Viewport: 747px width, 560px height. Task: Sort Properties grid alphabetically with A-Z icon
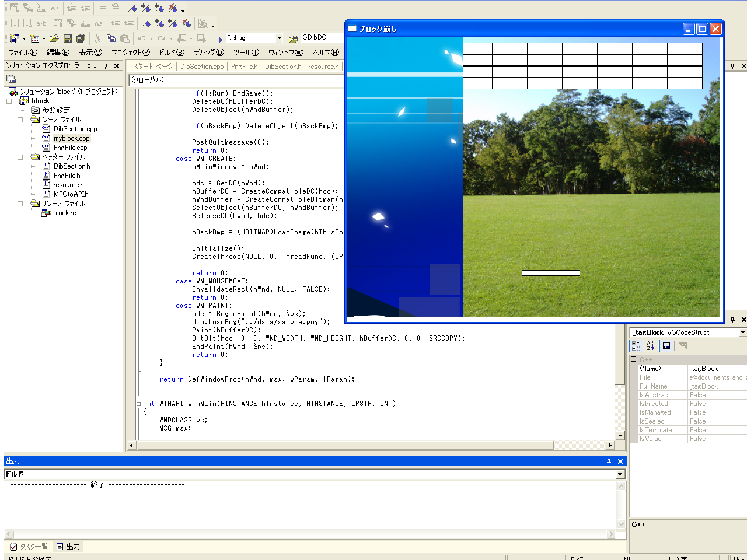click(650, 346)
